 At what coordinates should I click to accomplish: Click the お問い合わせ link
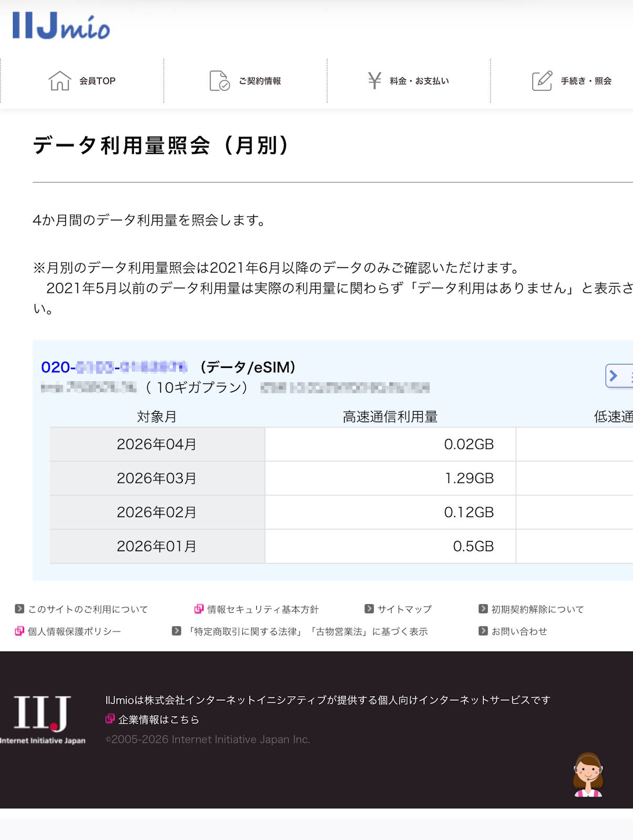(519, 631)
